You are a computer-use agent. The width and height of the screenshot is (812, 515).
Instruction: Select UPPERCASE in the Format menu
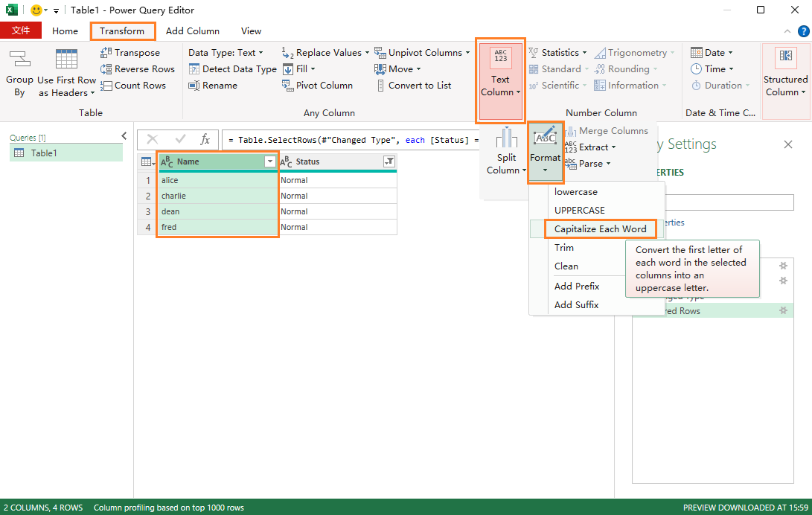point(579,211)
